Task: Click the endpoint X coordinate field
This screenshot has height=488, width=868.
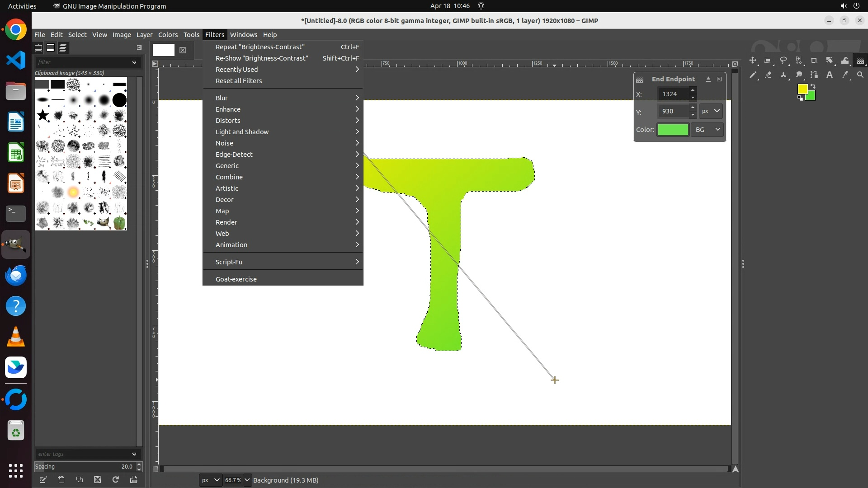Action: [673, 94]
